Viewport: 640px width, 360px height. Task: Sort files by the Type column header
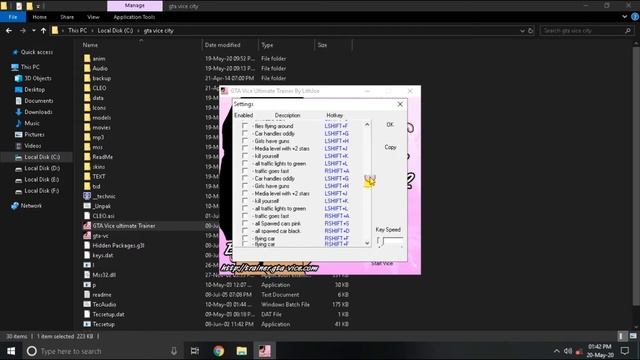point(267,45)
